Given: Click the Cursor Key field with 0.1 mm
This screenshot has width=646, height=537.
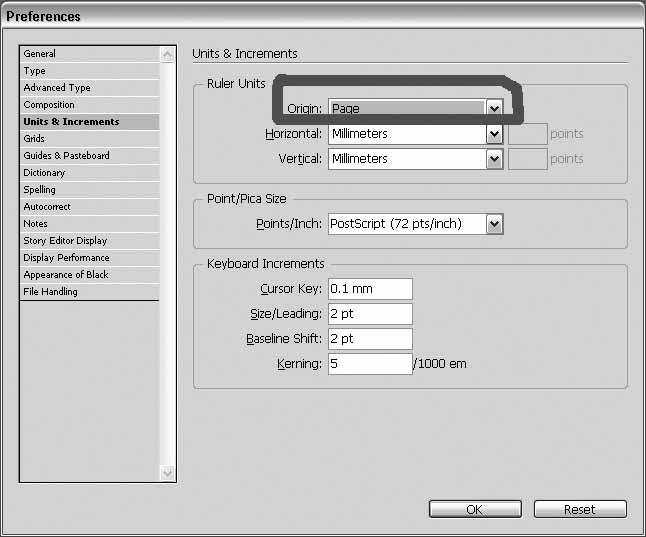Looking at the screenshot, I should (370, 289).
